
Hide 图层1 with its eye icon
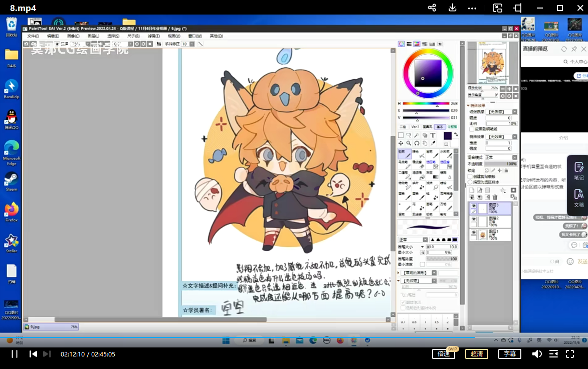click(x=474, y=233)
